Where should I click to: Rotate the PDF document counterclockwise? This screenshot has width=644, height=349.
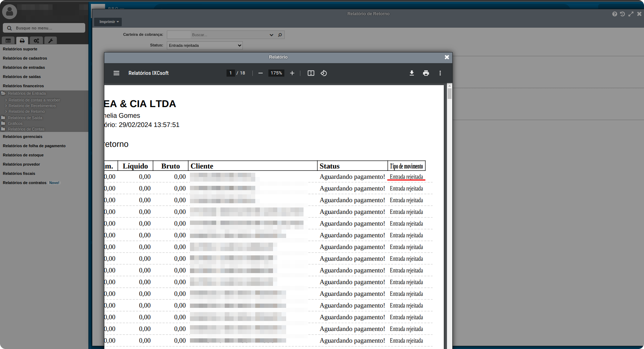324,73
